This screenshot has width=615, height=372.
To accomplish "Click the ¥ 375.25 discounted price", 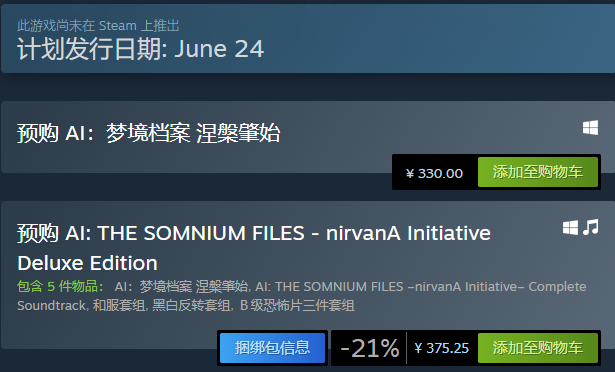I will pos(442,348).
